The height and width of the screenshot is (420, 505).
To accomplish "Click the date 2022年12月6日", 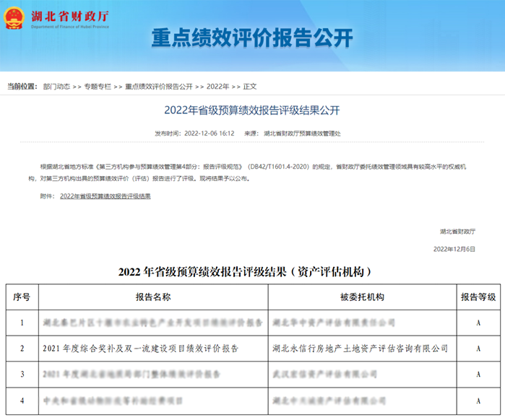I will click(454, 249).
